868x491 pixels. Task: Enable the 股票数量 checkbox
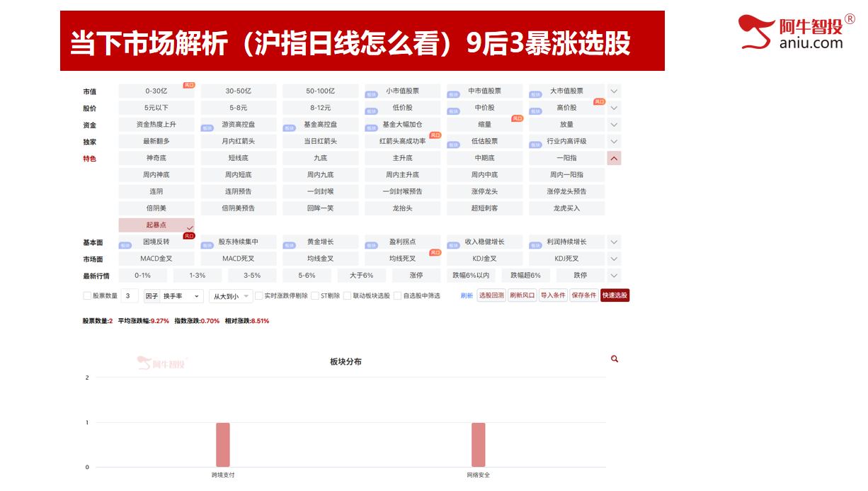click(x=87, y=296)
